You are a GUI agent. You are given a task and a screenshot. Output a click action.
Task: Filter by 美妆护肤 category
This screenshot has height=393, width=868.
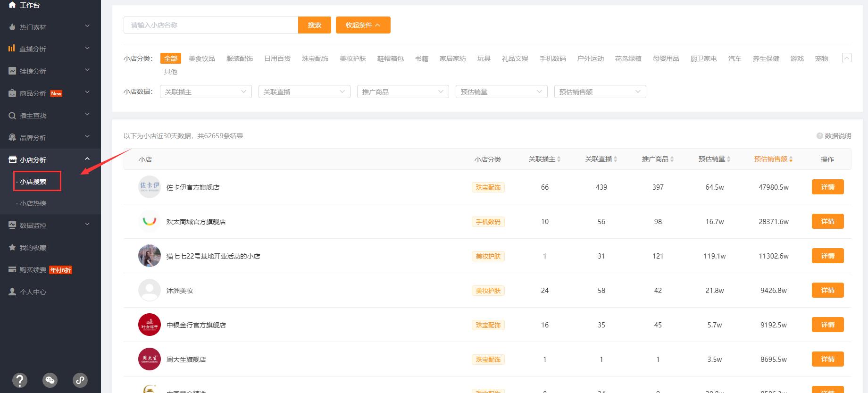[352, 59]
